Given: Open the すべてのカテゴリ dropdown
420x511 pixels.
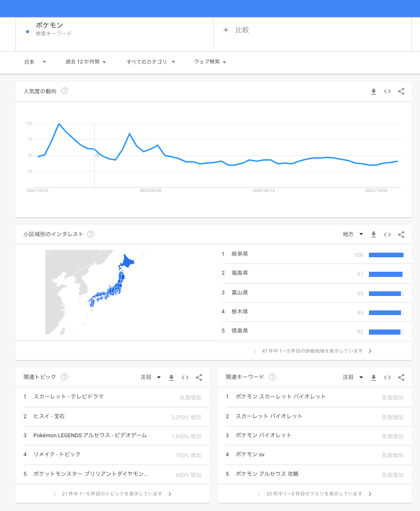Looking at the screenshot, I should 151,62.
